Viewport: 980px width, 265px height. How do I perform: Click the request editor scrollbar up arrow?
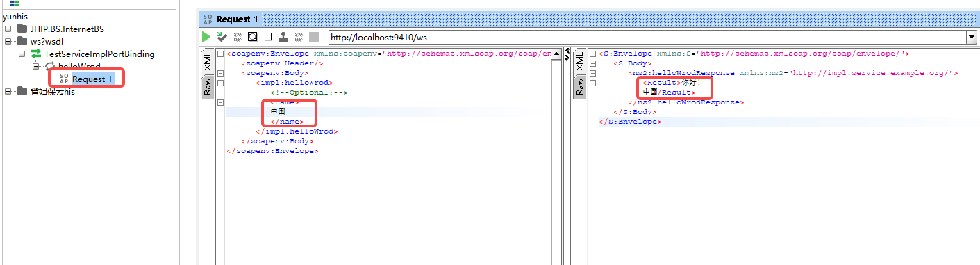tap(556, 54)
